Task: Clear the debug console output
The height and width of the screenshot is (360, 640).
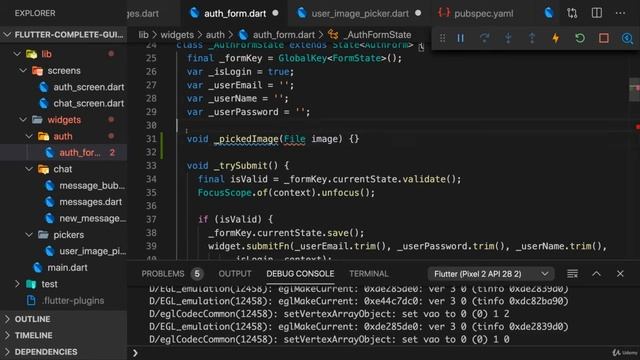Action: [572, 273]
